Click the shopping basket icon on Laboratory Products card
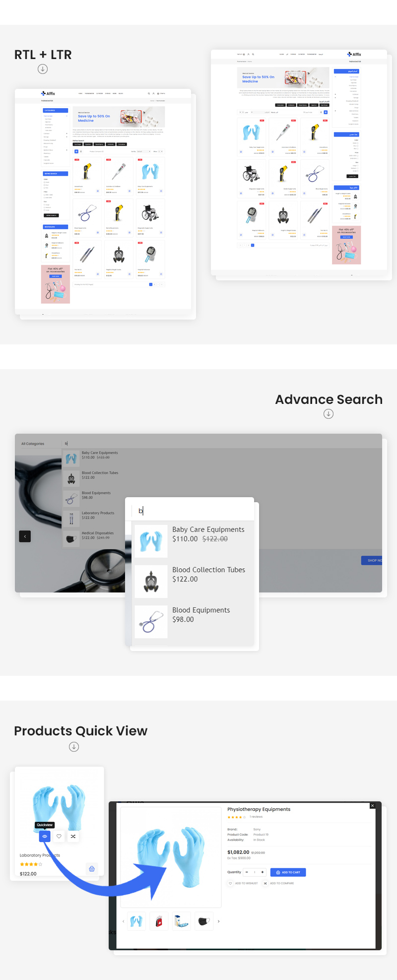This screenshot has width=397, height=980. pyautogui.click(x=92, y=868)
